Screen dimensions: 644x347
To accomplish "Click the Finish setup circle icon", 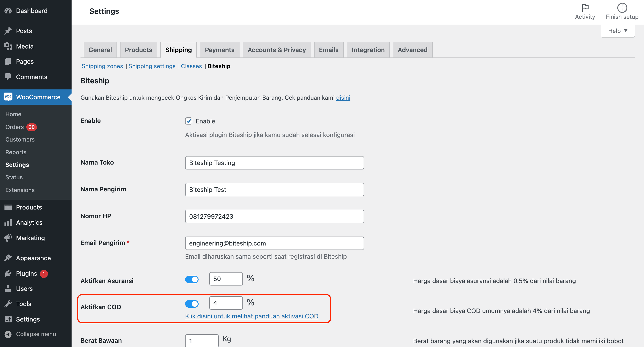I will tap(622, 8).
